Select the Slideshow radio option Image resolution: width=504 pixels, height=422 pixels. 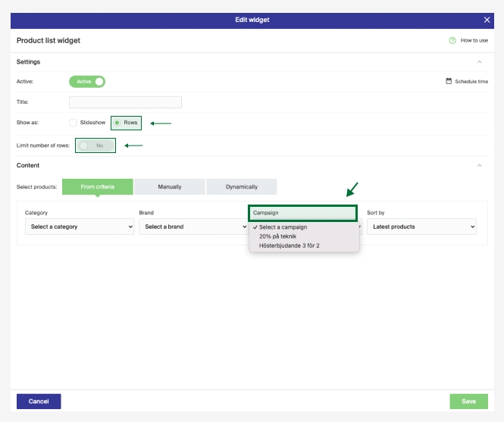click(x=74, y=122)
